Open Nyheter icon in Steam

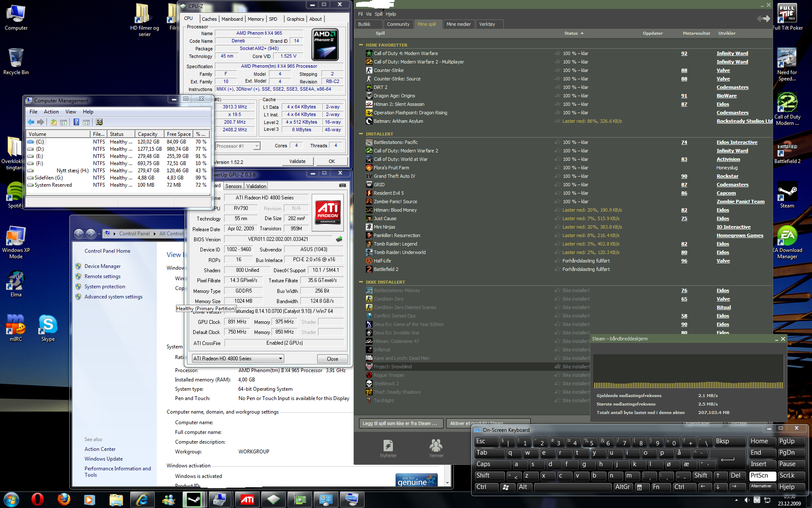tap(388, 449)
